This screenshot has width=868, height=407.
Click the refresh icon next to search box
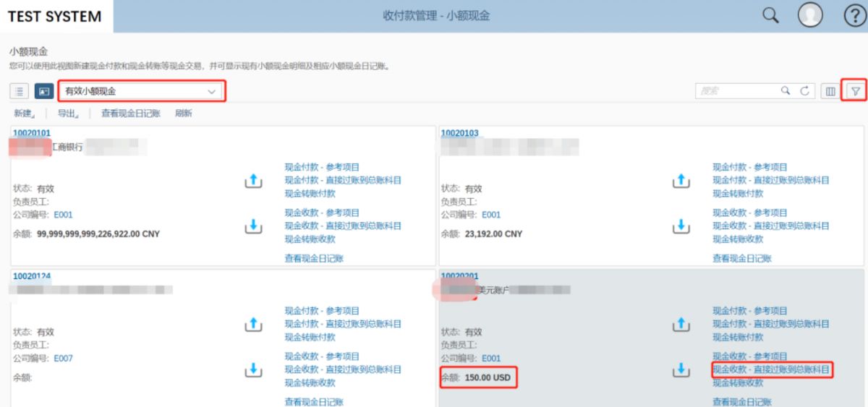[x=804, y=91]
